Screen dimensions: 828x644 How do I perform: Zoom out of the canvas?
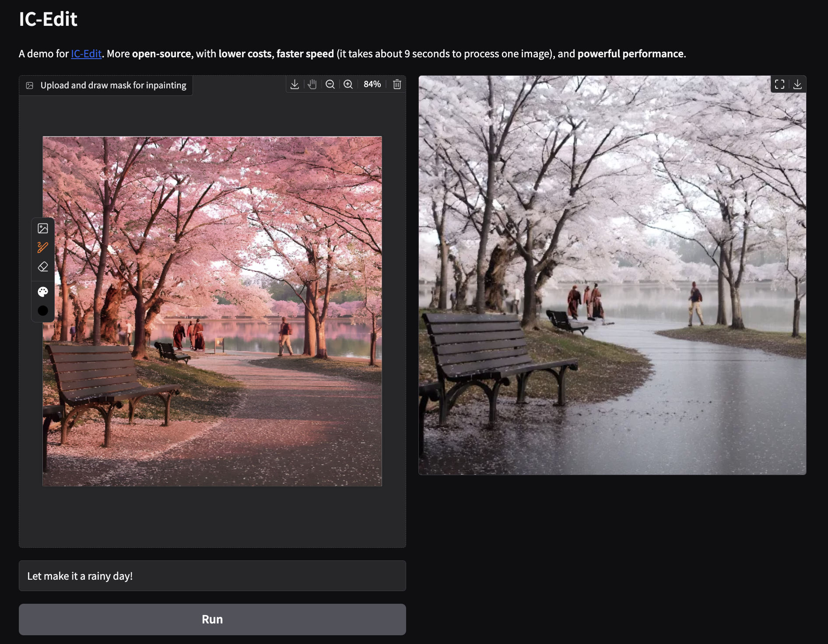[x=330, y=84]
